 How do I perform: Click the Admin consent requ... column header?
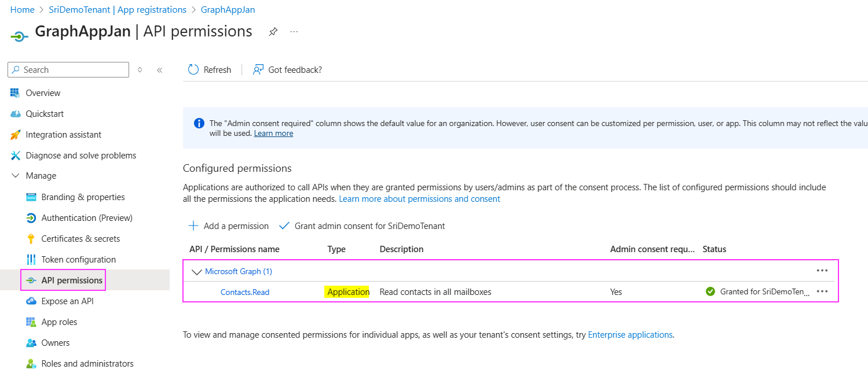653,249
